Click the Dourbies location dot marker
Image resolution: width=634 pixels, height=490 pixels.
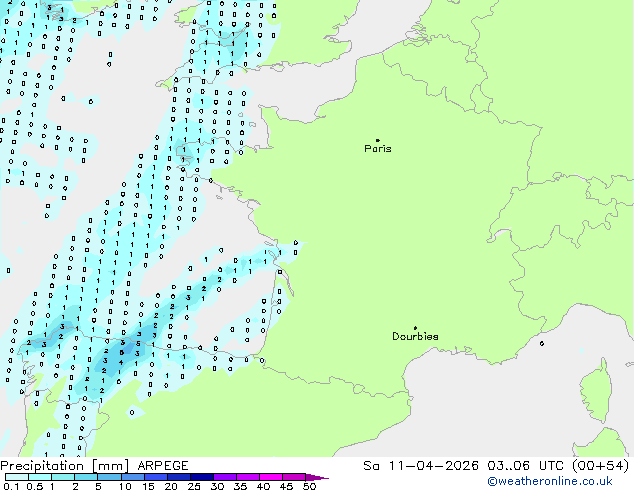pos(415,328)
